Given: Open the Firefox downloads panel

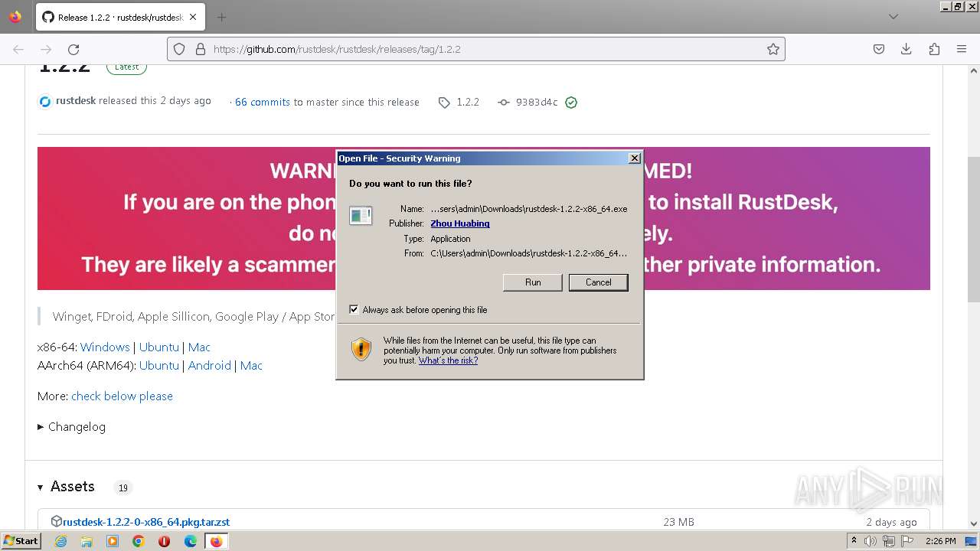Looking at the screenshot, I should point(906,49).
